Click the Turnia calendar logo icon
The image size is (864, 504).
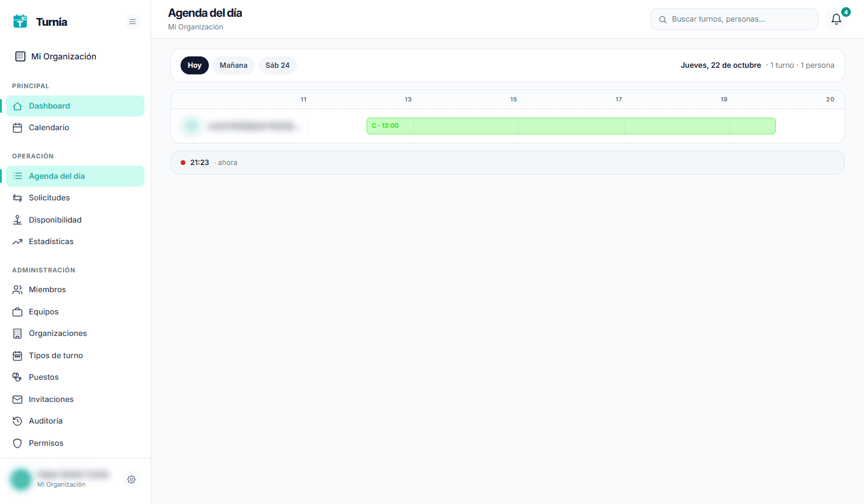tap(20, 22)
